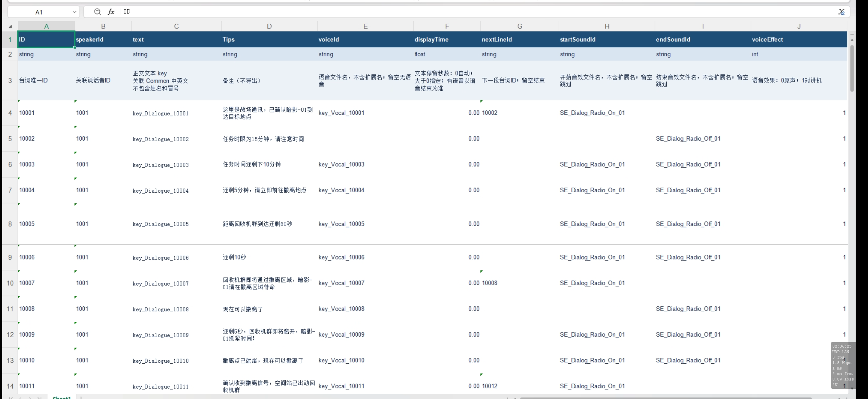Select ID cell 10005

click(46, 224)
